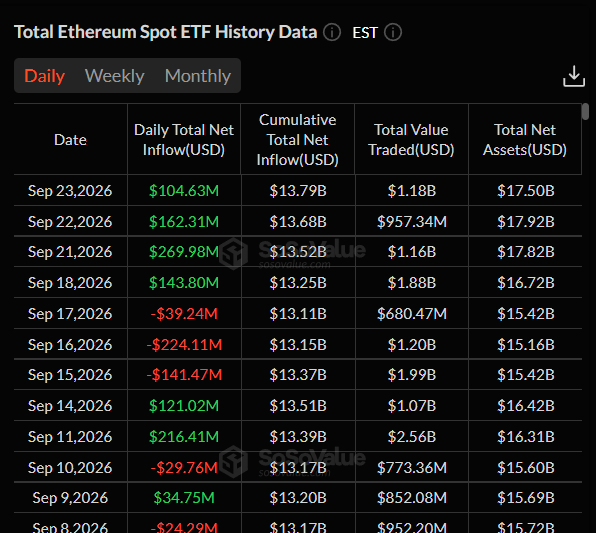Click the $15.69B net assets value
The image size is (596, 533).
click(x=526, y=498)
